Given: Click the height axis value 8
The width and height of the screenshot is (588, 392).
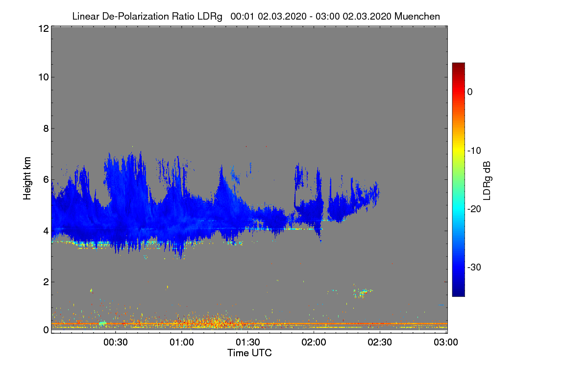Looking at the screenshot, I should tap(46, 128).
